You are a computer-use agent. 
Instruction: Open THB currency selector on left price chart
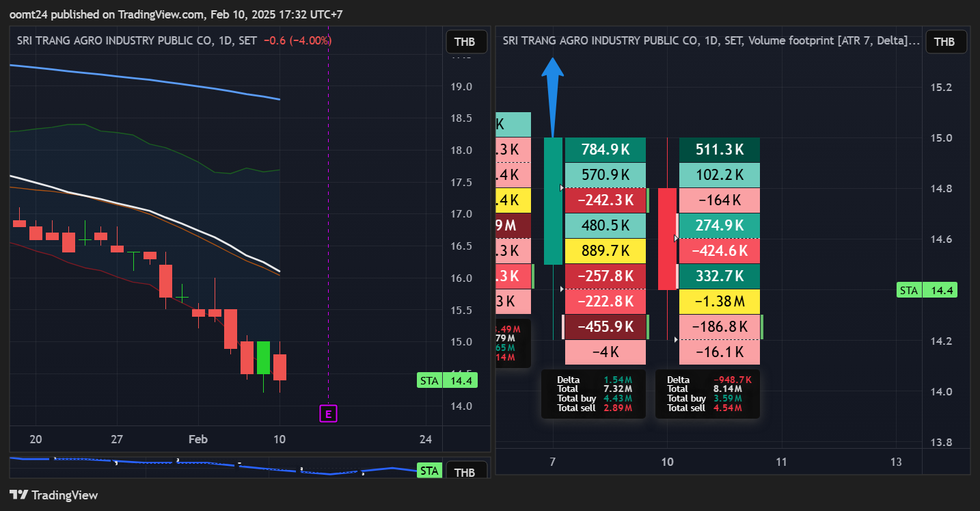[x=466, y=42]
